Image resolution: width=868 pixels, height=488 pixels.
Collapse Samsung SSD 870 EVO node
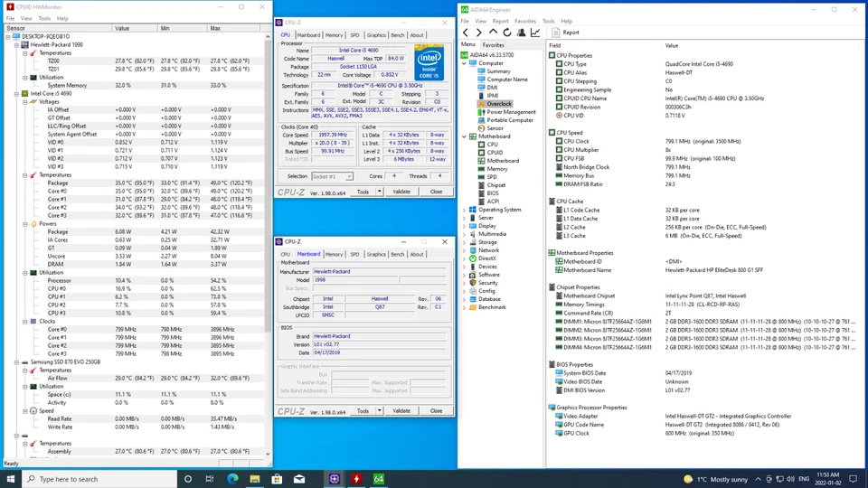(16, 361)
